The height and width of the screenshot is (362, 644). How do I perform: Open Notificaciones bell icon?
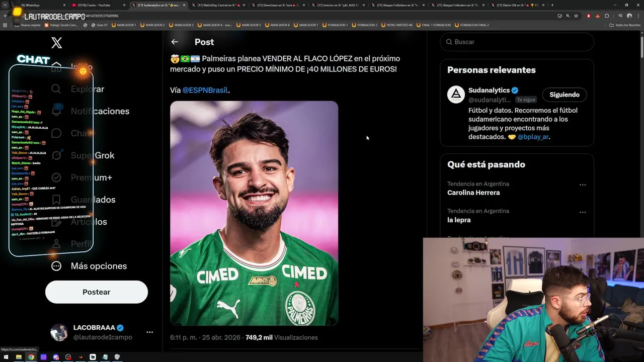click(x=56, y=111)
